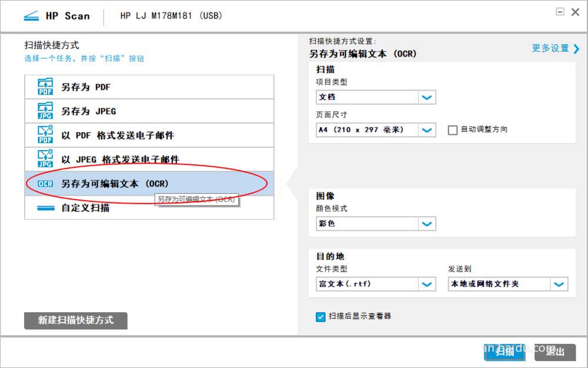Open the 更多设置 link

[x=550, y=48]
